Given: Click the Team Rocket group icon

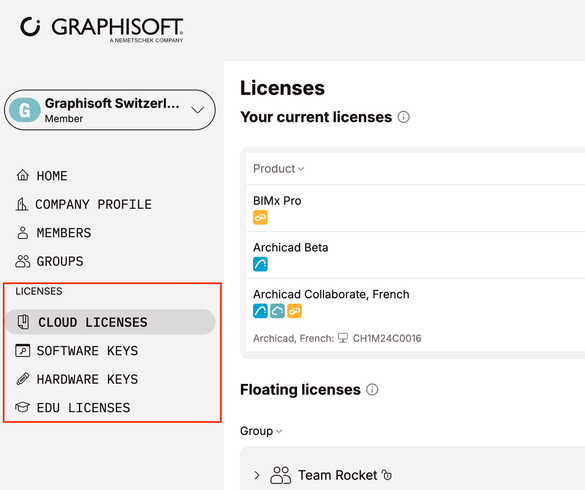Looking at the screenshot, I should 281,475.
